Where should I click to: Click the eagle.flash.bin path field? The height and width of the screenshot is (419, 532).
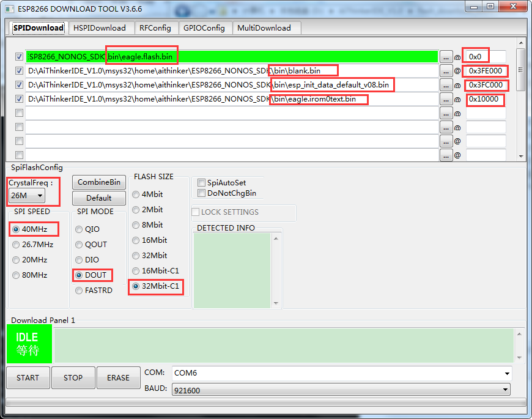click(232, 57)
